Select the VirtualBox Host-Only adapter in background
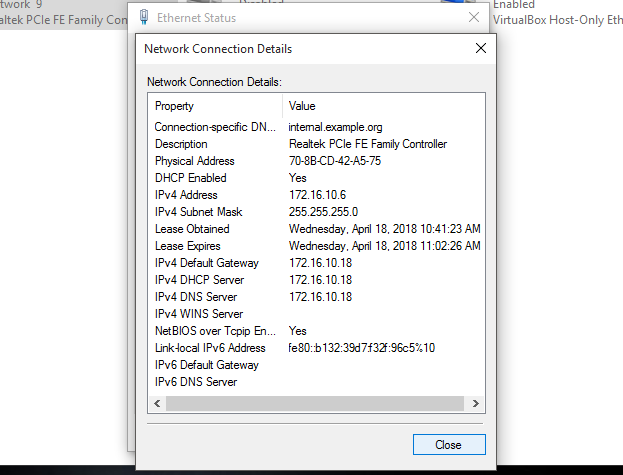The height and width of the screenshot is (475, 623). click(556, 18)
